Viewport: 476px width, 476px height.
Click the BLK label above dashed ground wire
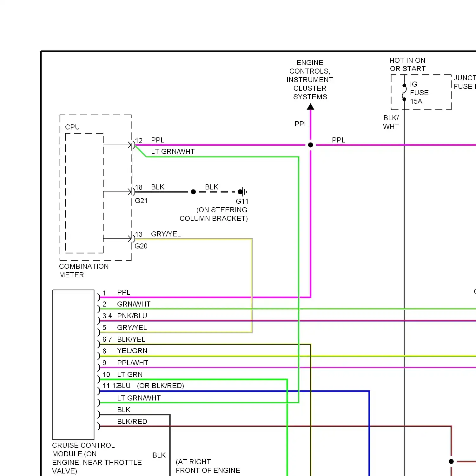(x=212, y=187)
